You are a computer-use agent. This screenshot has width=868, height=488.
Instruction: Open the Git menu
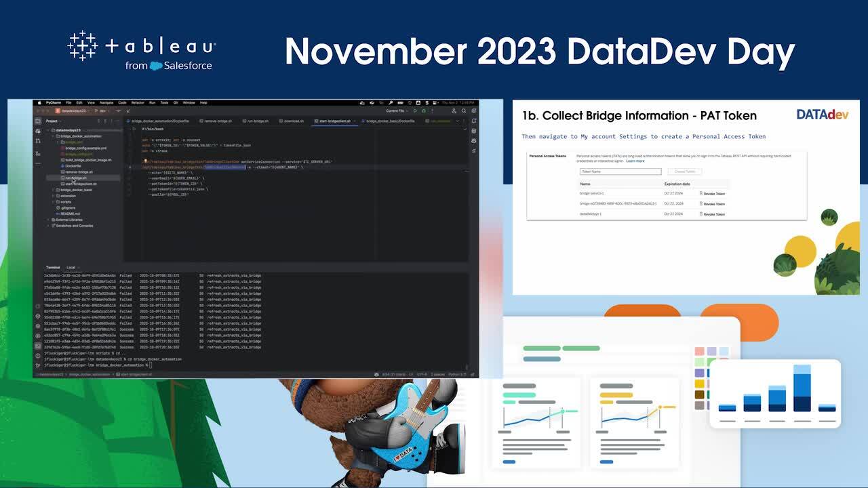176,102
